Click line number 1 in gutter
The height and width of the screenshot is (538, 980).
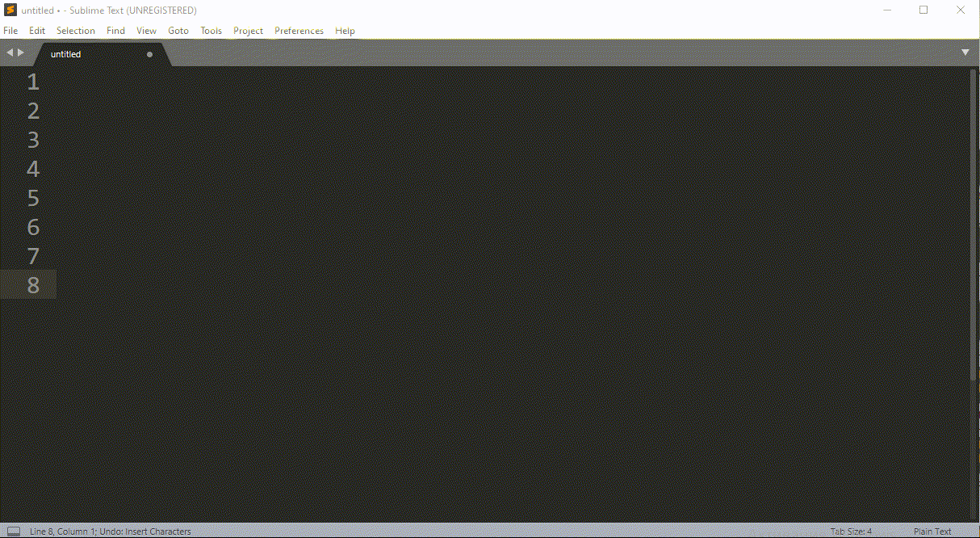point(33,82)
